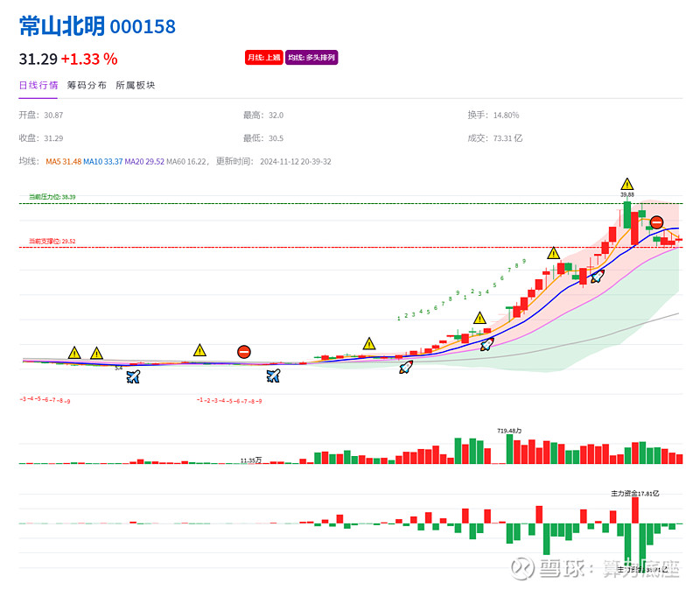The width and height of the screenshot is (700, 590).
Task: Click the 39.88 high price label
Action: pos(626,194)
